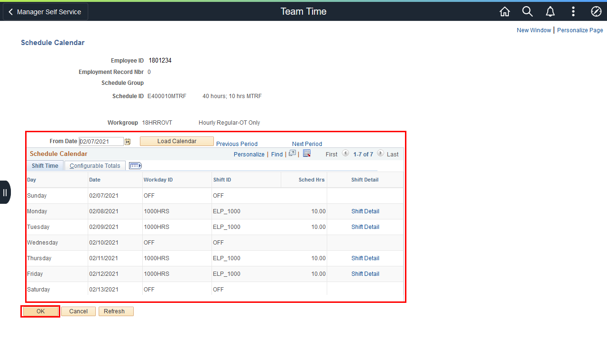Viewport: 607px width, 364px height.
Task: Click the 40 hours; 10 hrs MTRF description
Action: tap(232, 96)
